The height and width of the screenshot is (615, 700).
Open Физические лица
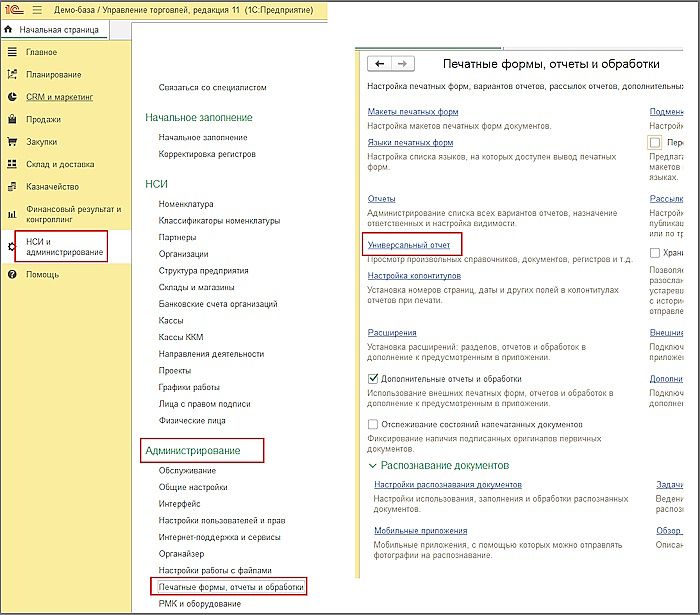pos(192,420)
